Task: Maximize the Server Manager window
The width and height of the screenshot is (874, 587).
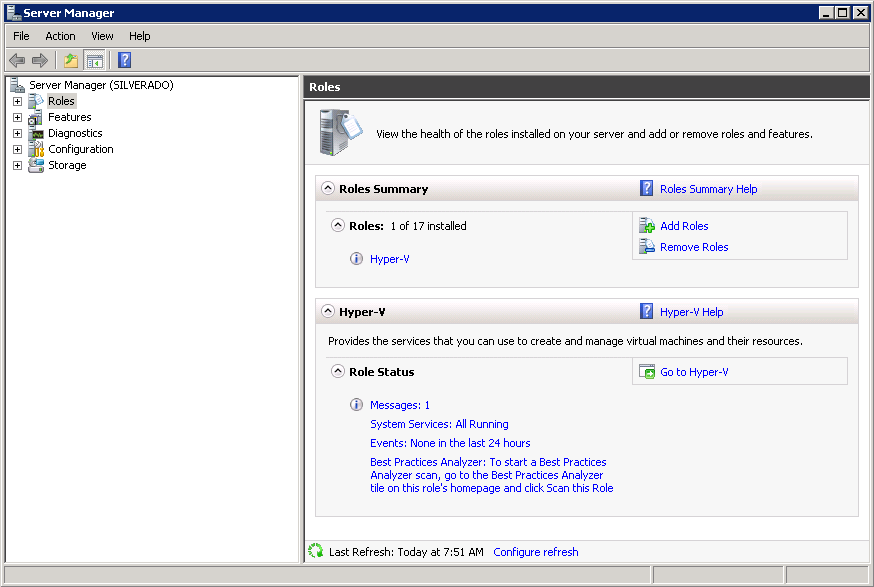Action: click(x=843, y=12)
